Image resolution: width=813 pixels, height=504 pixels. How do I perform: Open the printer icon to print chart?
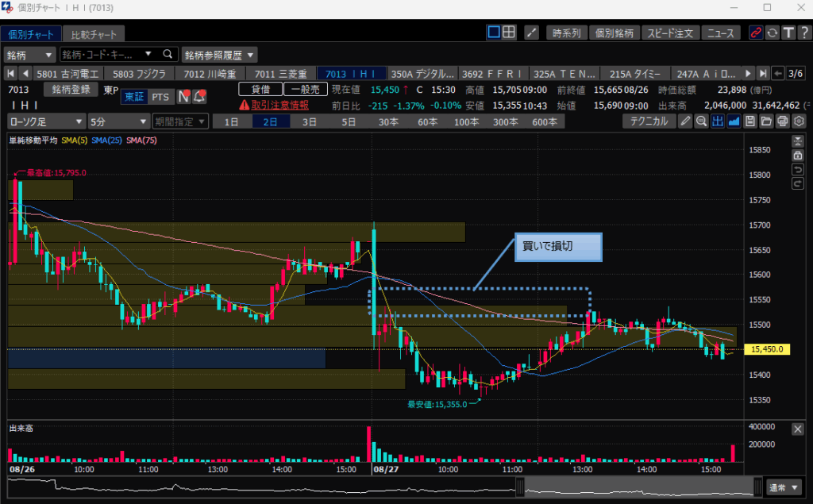tap(782, 121)
